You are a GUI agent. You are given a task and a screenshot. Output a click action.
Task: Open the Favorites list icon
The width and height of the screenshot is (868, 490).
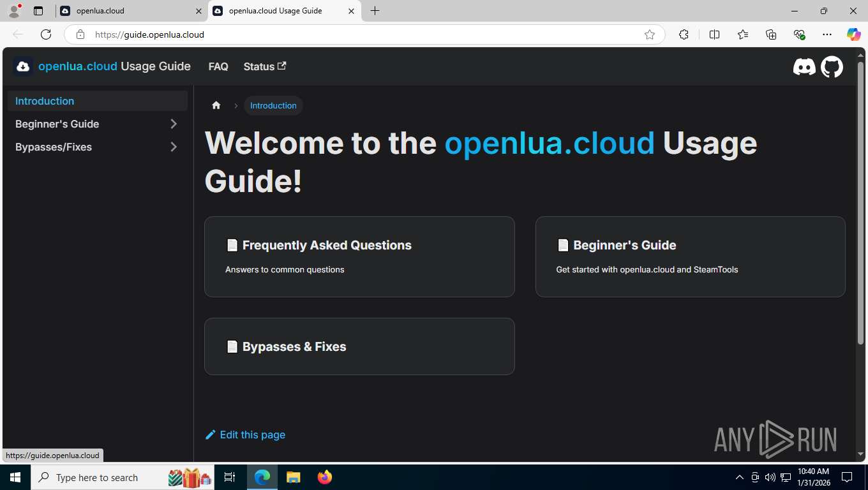click(x=743, y=34)
